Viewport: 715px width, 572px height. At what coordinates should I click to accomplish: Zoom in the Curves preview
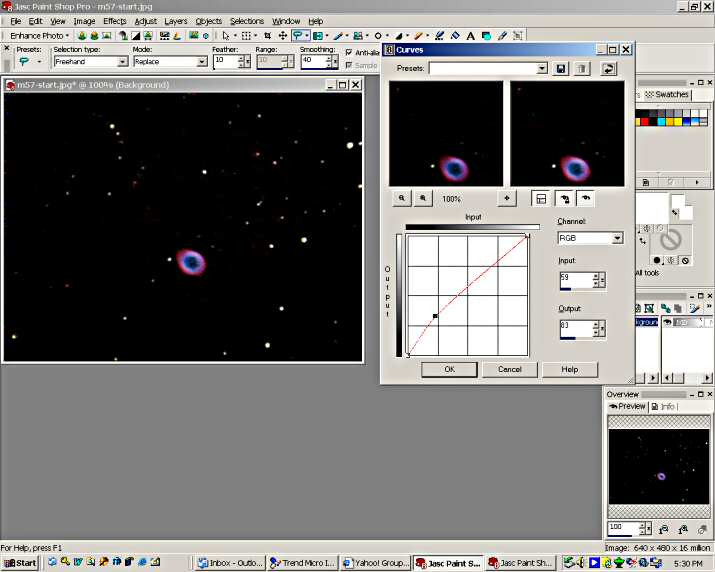(424, 199)
